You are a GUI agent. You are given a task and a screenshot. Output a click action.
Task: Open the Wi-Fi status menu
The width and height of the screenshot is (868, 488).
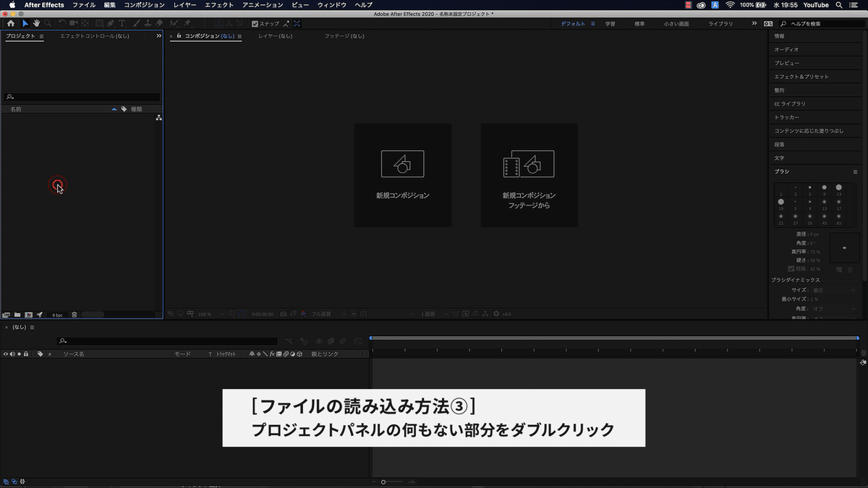[x=730, y=4]
